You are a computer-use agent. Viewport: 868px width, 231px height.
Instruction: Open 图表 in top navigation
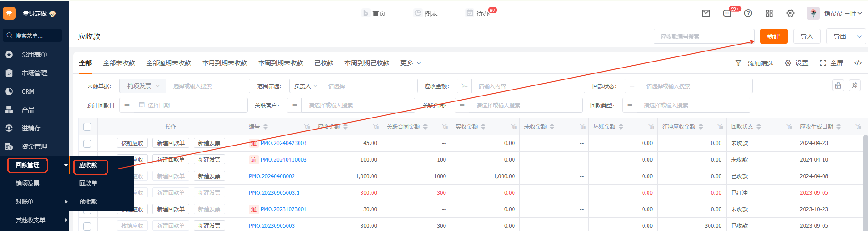[426, 13]
